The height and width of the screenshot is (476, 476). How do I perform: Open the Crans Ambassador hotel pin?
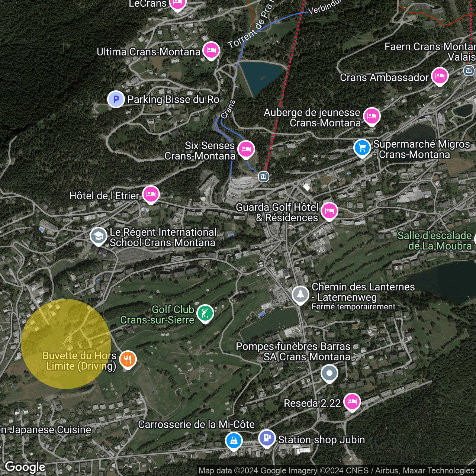point(440,76)
